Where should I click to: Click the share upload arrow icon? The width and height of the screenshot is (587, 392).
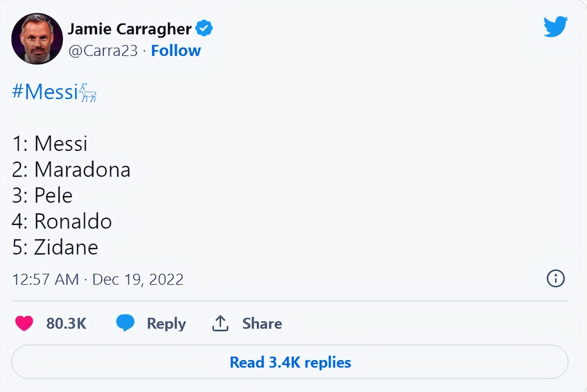point(220,323)
